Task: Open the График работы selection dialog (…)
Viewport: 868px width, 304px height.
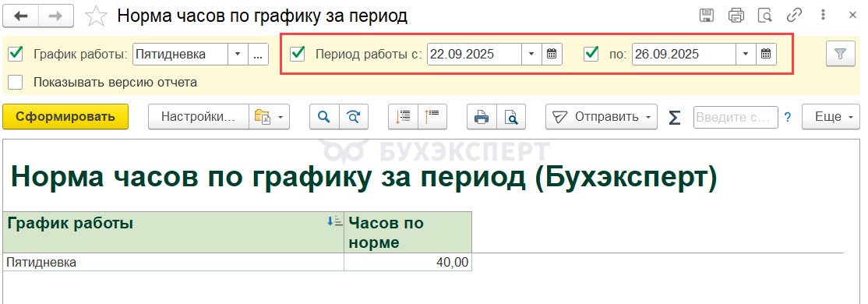Action: pos(259,54)
